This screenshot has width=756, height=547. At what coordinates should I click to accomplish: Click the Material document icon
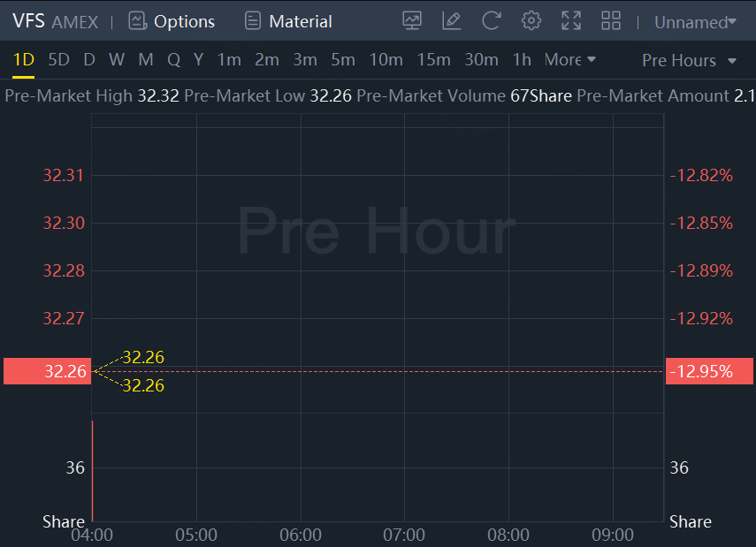pos(253,21)
